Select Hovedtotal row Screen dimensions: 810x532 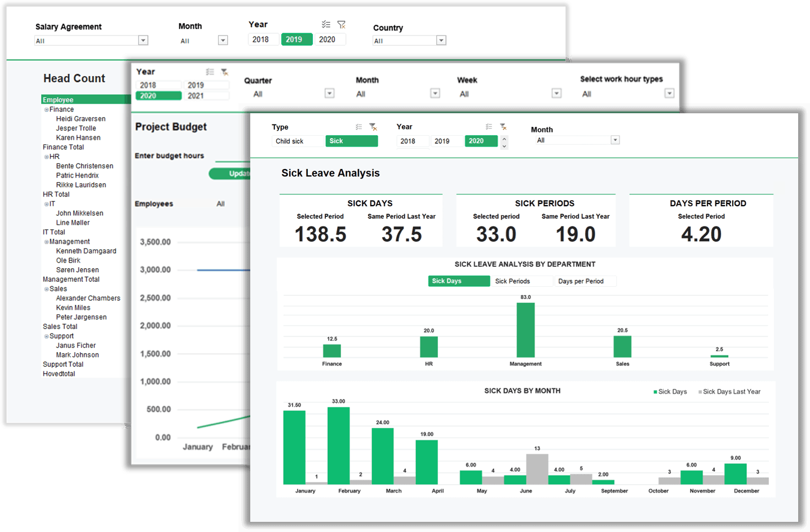click(x=59, y=374)
